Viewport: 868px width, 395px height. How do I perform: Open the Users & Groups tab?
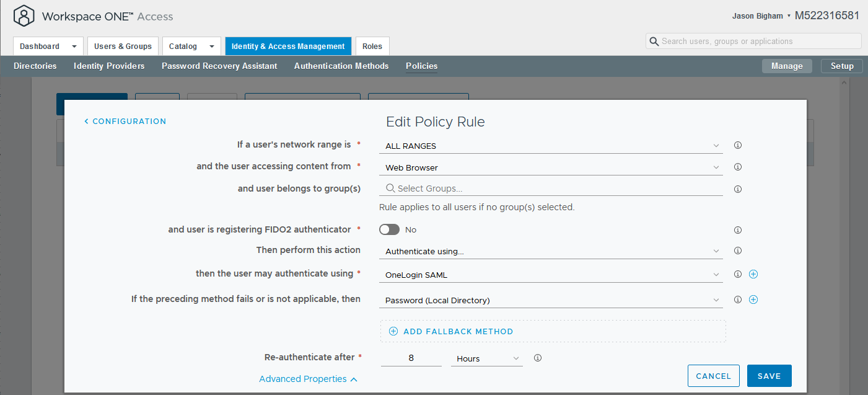pos(123,47)
